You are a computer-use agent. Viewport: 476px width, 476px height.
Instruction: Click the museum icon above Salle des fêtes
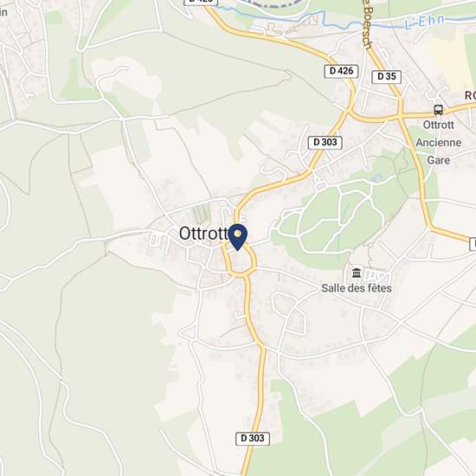point(357,273)
